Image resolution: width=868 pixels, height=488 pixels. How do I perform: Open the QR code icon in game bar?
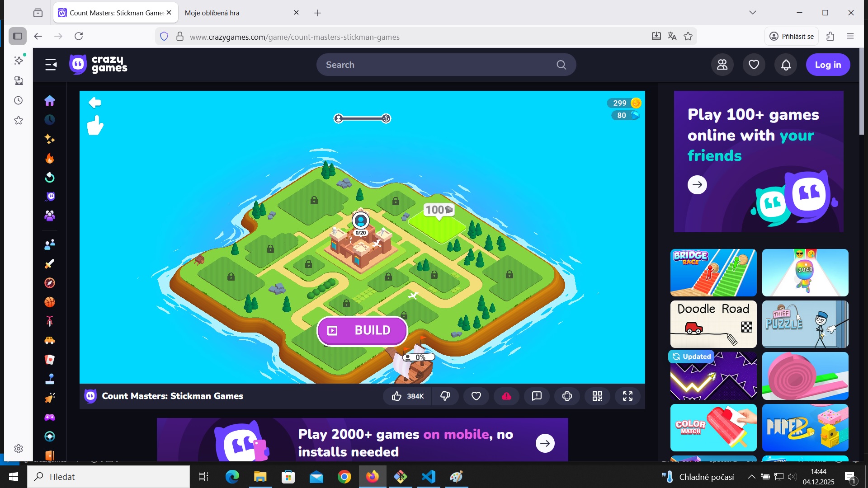coord(597,396)
